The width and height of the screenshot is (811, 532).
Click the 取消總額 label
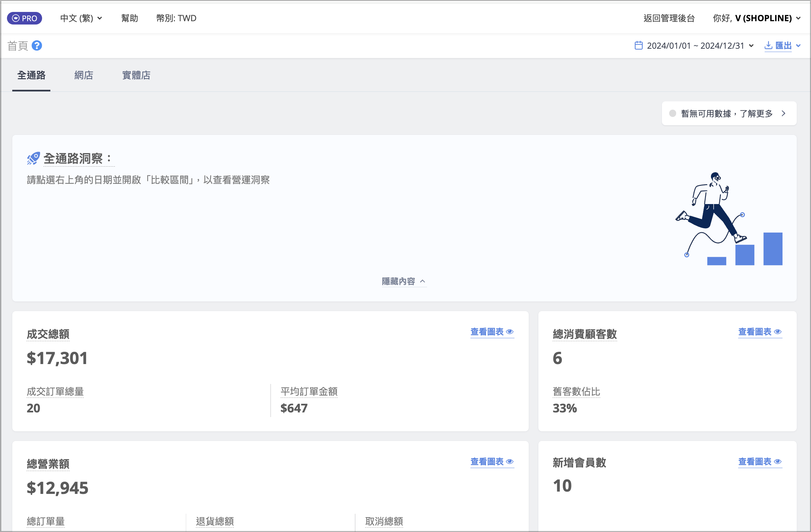tap(384, 521)
